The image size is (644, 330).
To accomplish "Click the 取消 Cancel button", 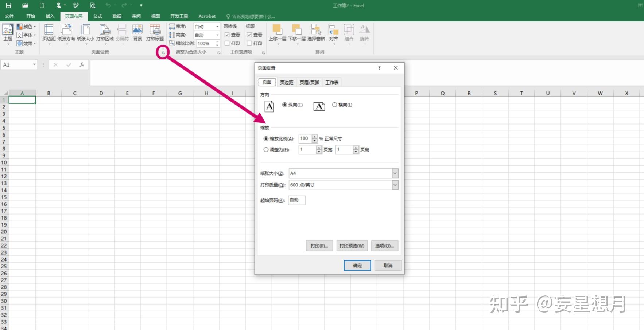I will [x=388, y=266].
